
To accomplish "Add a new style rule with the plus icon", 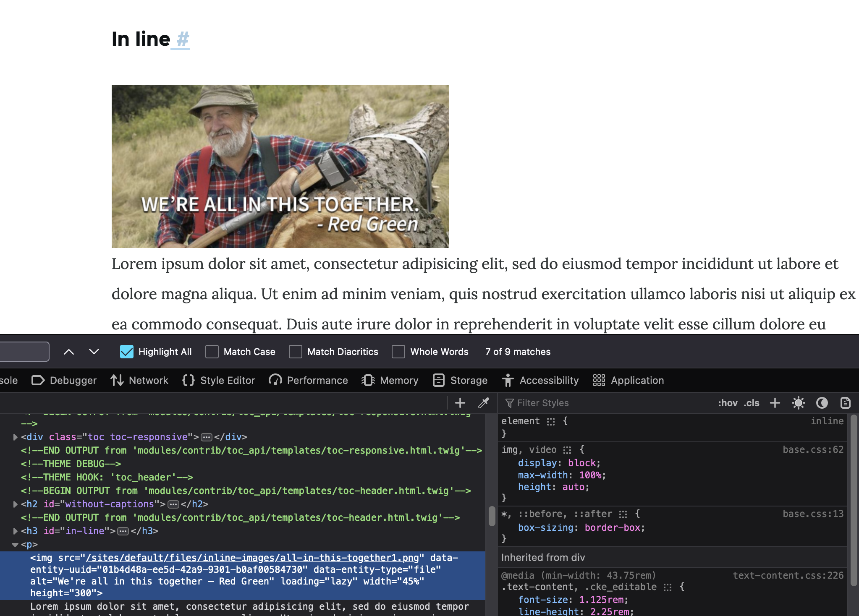I will click(775, 403).
